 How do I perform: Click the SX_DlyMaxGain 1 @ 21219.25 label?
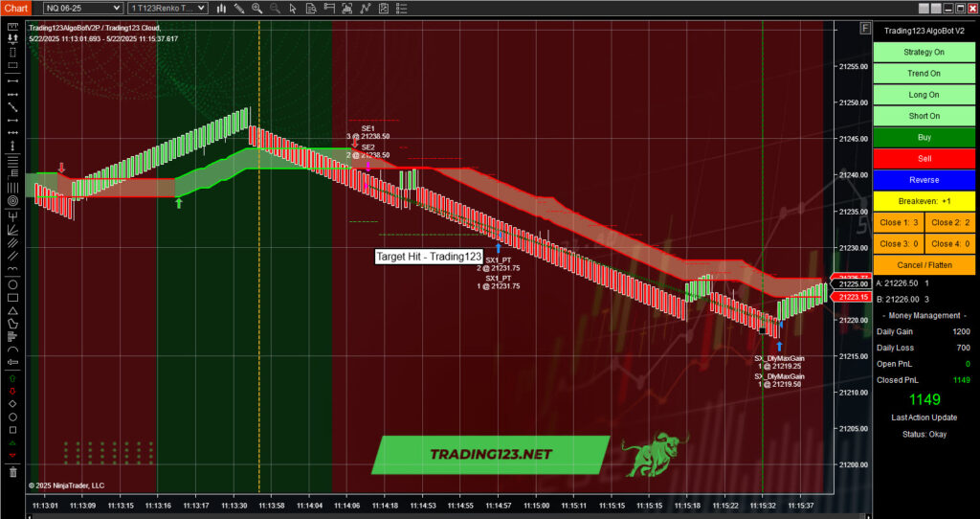pos(779,363)
